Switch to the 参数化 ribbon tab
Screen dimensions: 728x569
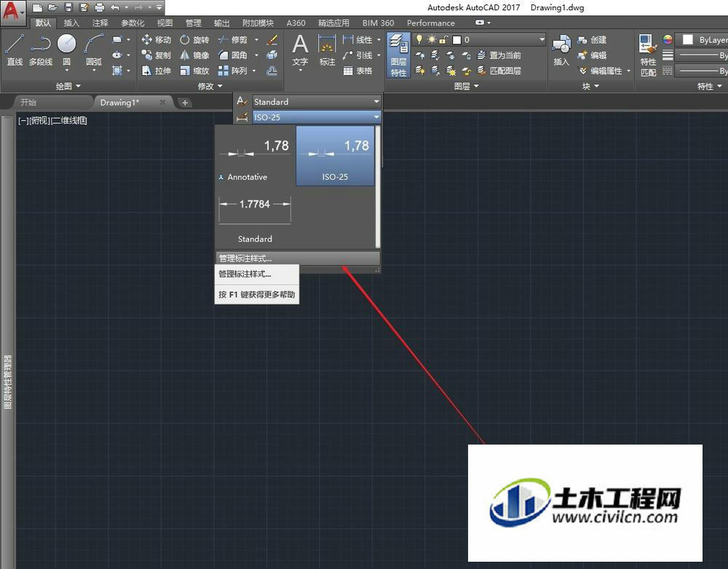(132, 23)
